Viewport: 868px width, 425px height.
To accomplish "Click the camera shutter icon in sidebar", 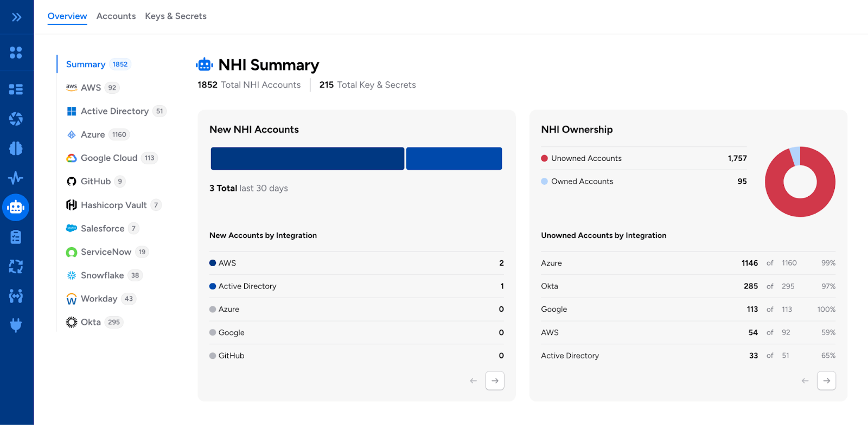I will point(16,119).
